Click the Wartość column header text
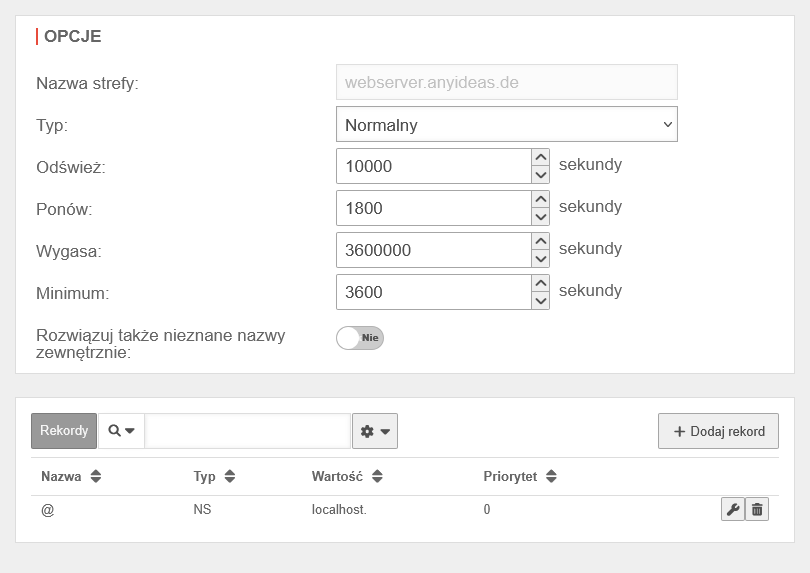The image size is (810, 573). [x=337, y=476]
